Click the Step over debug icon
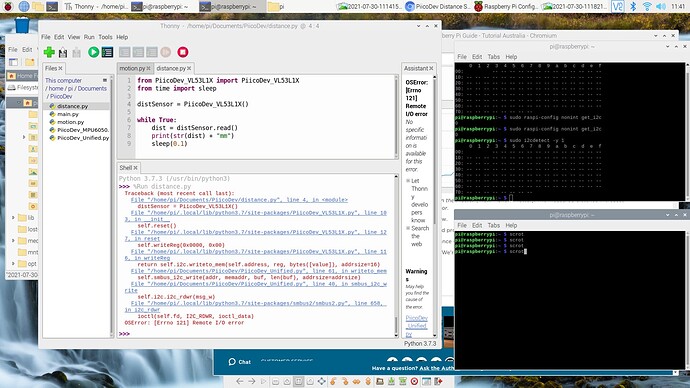The width and height of the screenshot is (690, 388). click(x=125, y=52)
